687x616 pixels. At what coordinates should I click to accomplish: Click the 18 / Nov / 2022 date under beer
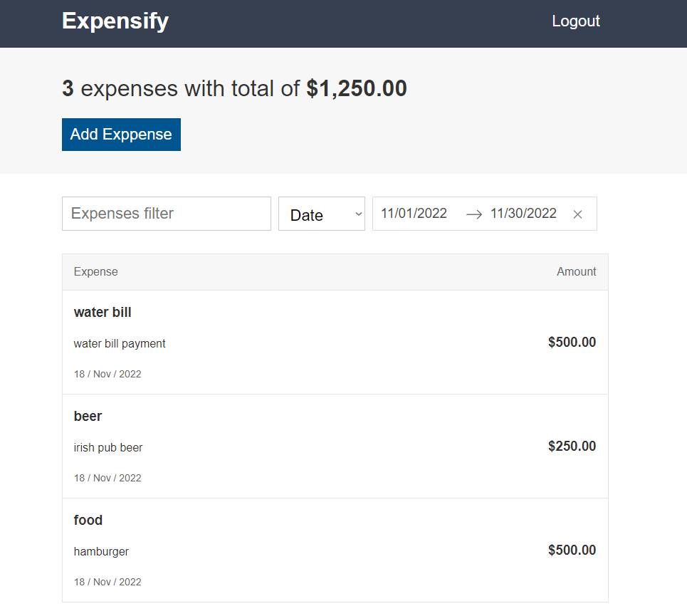click(107, 477)
